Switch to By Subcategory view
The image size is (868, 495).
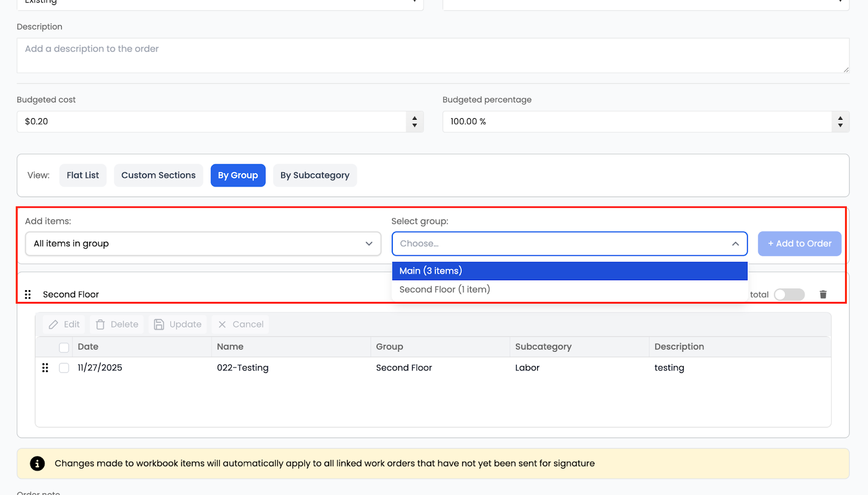pos(315,175)
